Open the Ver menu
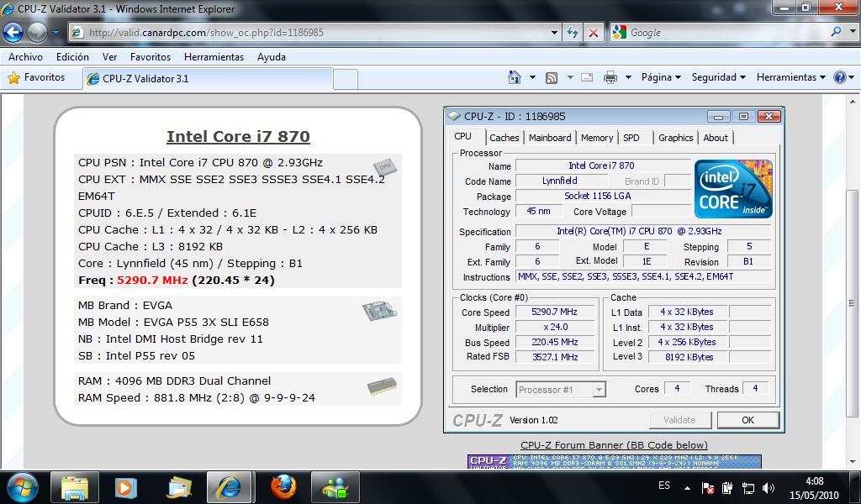The height and width of the screenshot is (504, 861). (110, 56)
